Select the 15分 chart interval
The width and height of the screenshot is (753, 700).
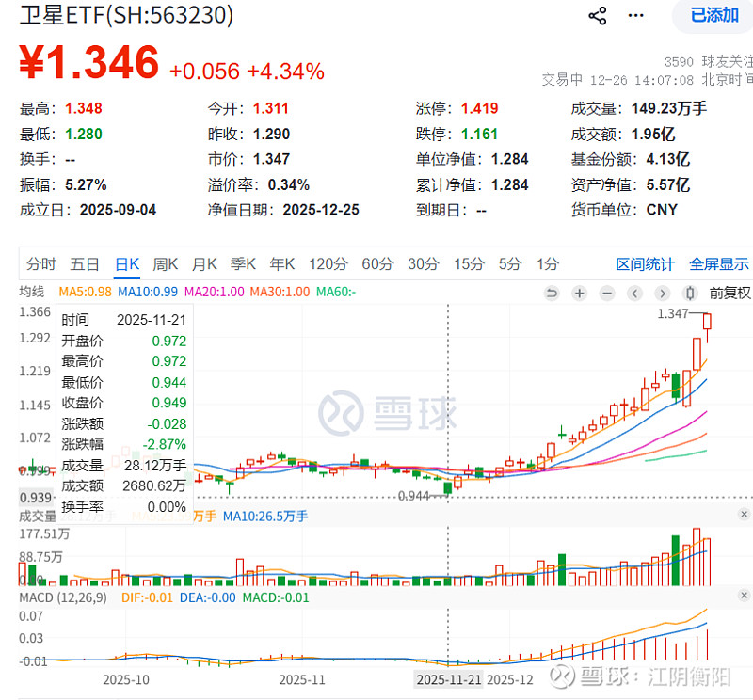[469, 264]
